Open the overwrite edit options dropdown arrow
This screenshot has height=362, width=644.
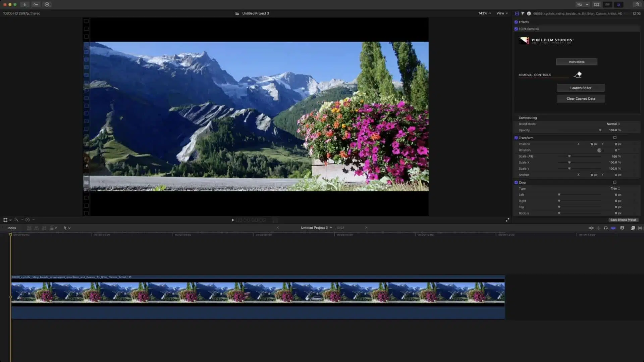point(56,228)
